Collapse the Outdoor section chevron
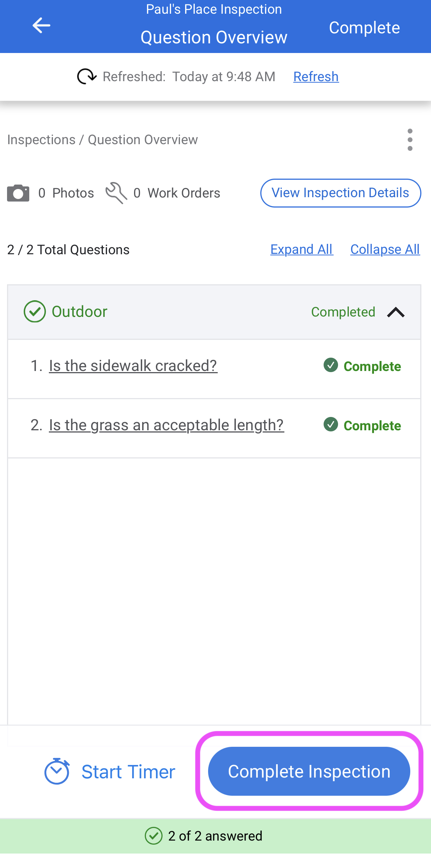The height and width of the screenshot is (868, 431). click(x=395, y=312)
